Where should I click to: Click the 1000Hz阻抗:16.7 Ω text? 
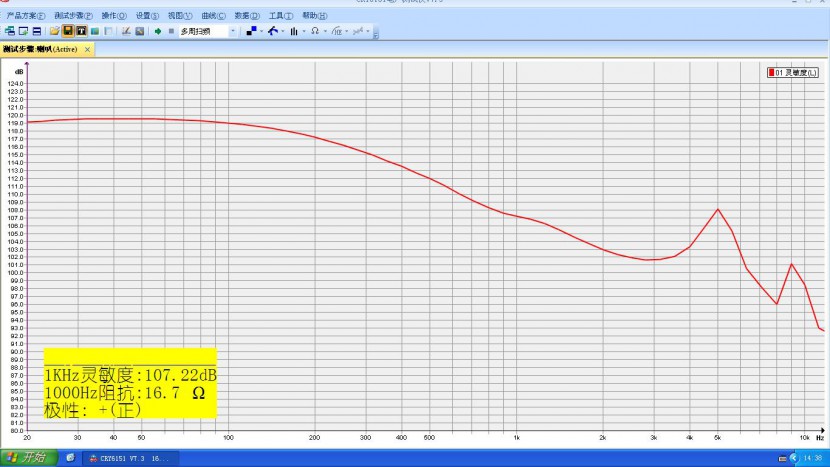pyautogui.click(x=124, y=393)
